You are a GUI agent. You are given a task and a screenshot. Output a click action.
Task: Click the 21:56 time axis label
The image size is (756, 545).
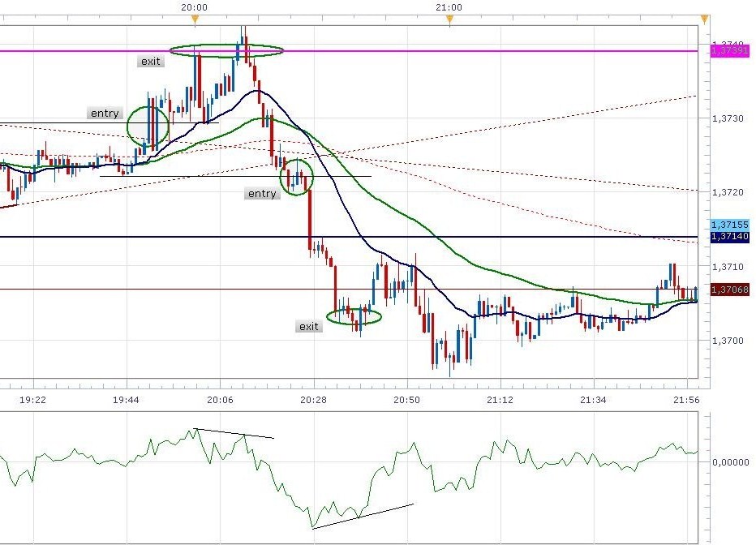(686, 400)
